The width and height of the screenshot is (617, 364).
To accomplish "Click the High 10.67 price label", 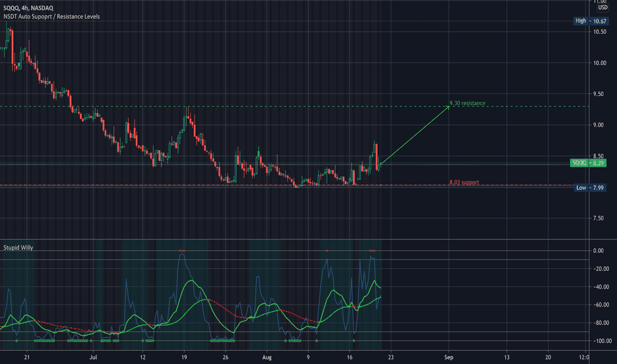I will 591,21.
